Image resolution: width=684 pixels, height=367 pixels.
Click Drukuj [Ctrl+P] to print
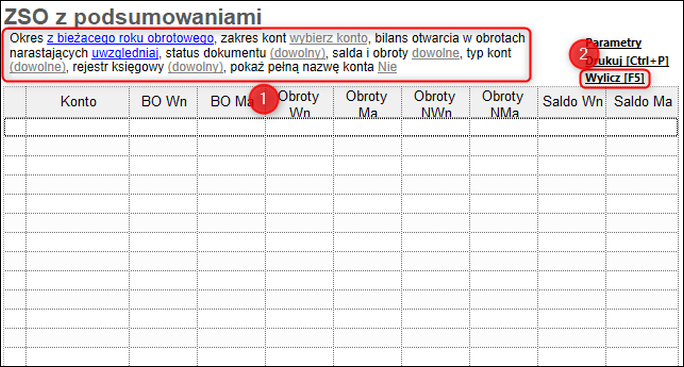coord(626,61)
